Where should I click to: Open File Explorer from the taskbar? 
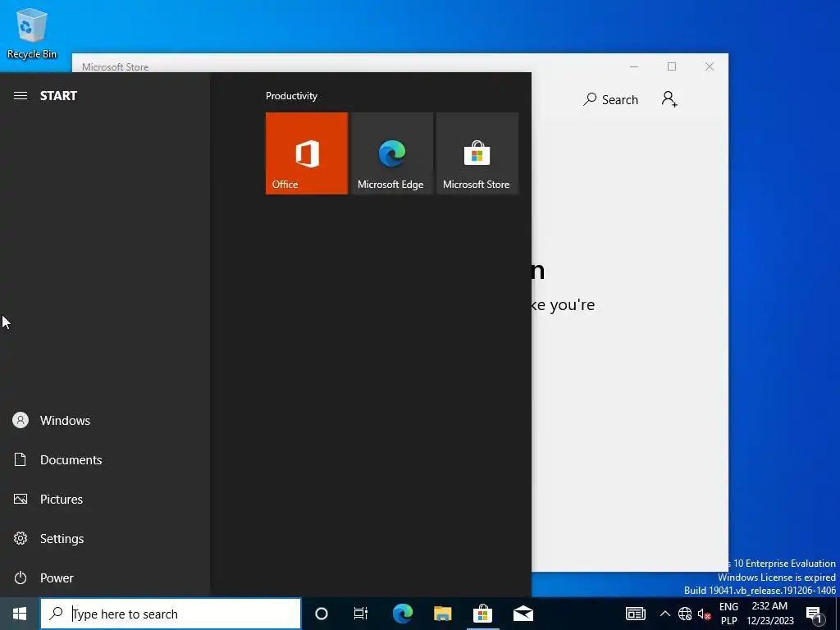[442, 614]
